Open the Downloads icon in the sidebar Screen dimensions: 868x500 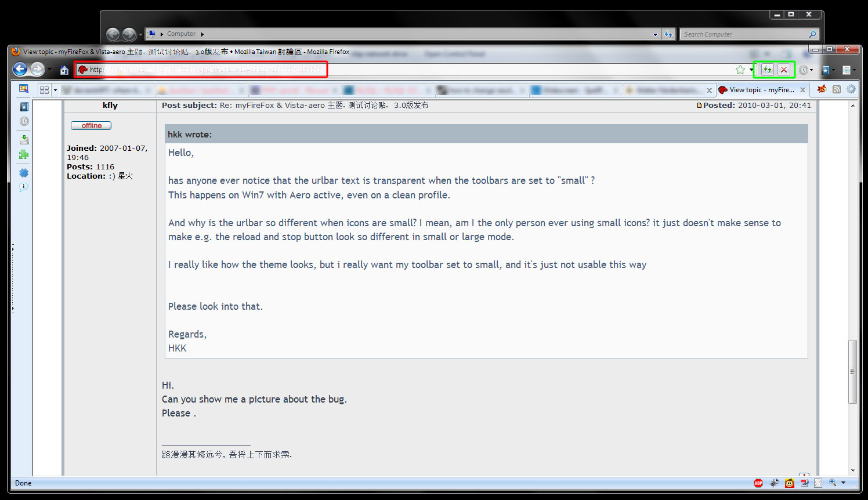(x=24, y=139)
